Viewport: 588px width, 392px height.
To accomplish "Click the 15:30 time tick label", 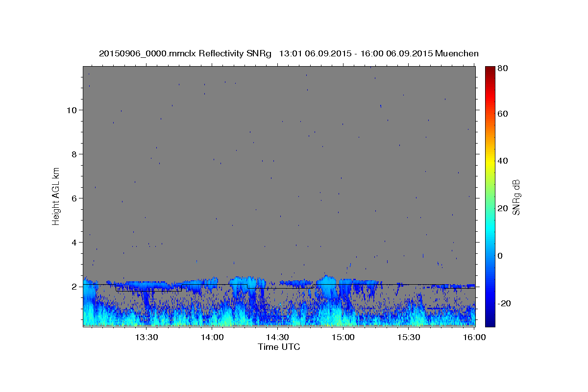I will pos(409,338).
